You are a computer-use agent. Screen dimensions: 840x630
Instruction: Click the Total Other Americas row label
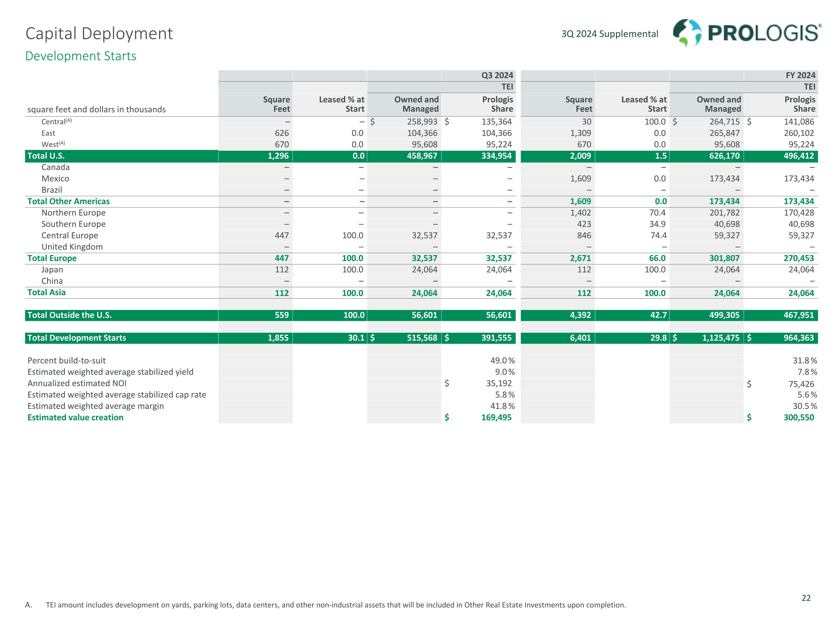(68, 201)
